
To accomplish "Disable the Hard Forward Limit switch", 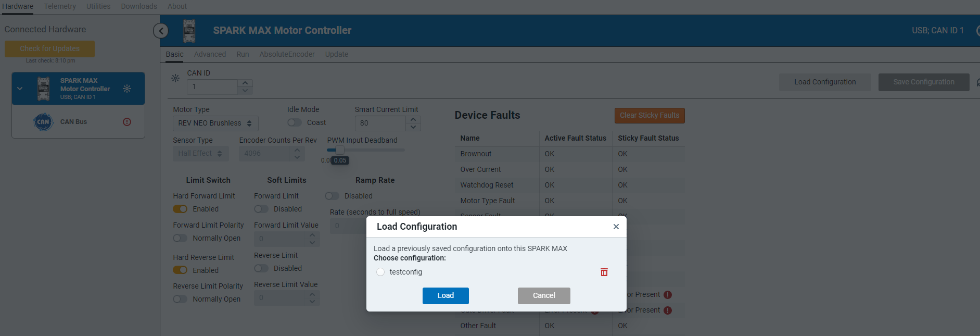I will tap(180, 209).
